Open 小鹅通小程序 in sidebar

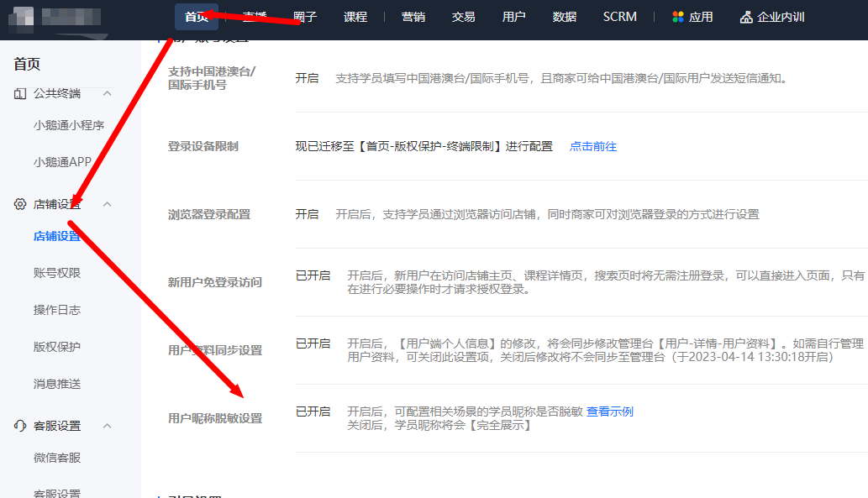[x=69, y=125]
